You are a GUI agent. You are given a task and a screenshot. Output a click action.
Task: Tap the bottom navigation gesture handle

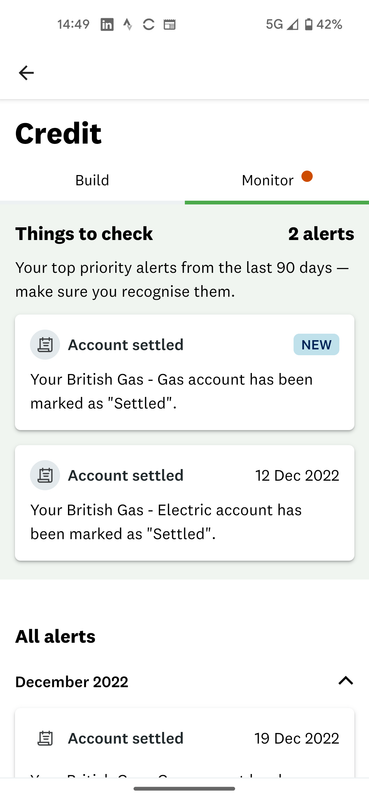coord(184,788)
